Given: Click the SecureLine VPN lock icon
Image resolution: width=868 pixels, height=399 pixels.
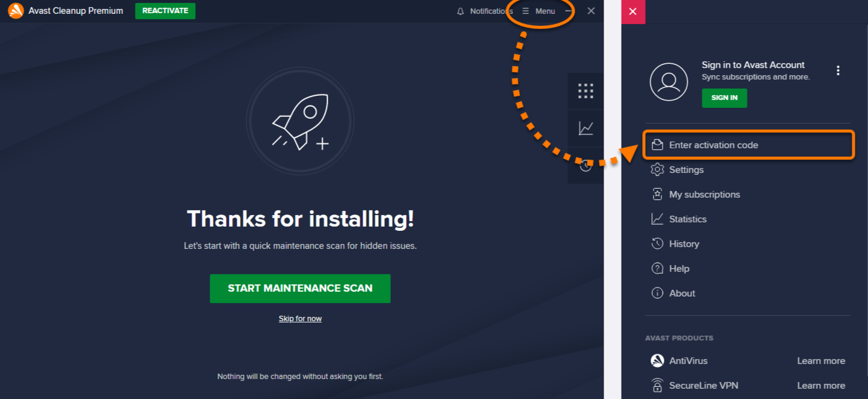Looking at the screenshot, I should (657, 386).
